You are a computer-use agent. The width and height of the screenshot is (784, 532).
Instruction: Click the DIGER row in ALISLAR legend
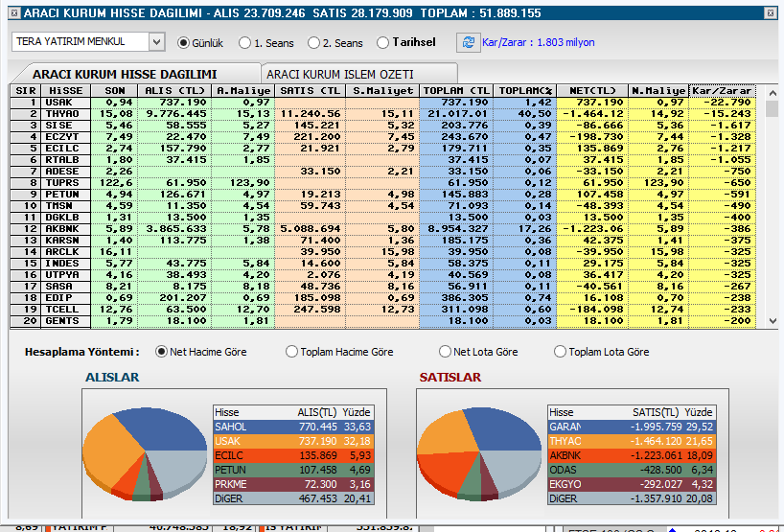[293, 498]
